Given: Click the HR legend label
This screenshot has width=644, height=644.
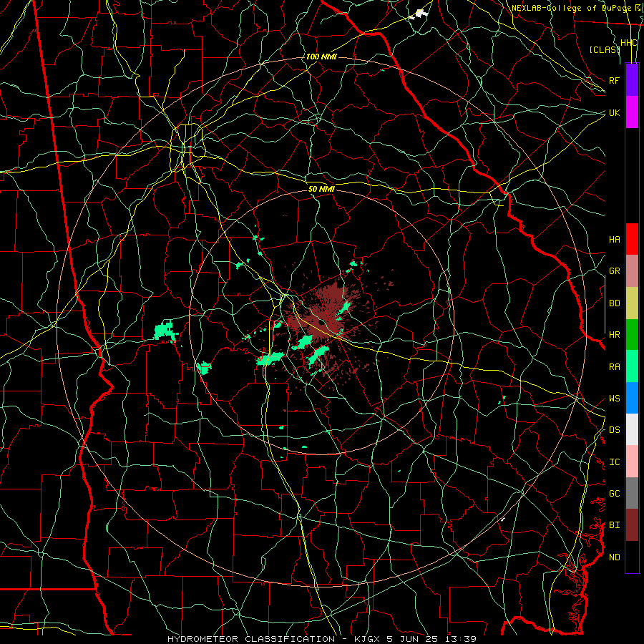Looking at the screenshot, I should point(614,335).
